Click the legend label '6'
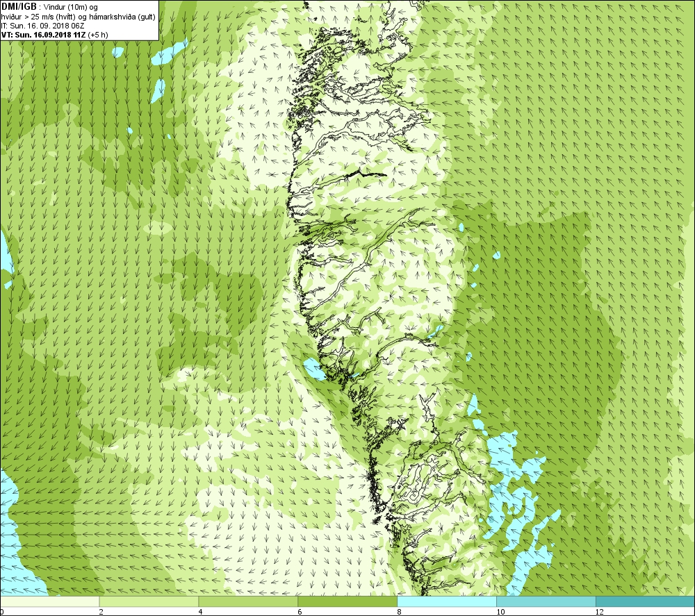 pos(300,612)
